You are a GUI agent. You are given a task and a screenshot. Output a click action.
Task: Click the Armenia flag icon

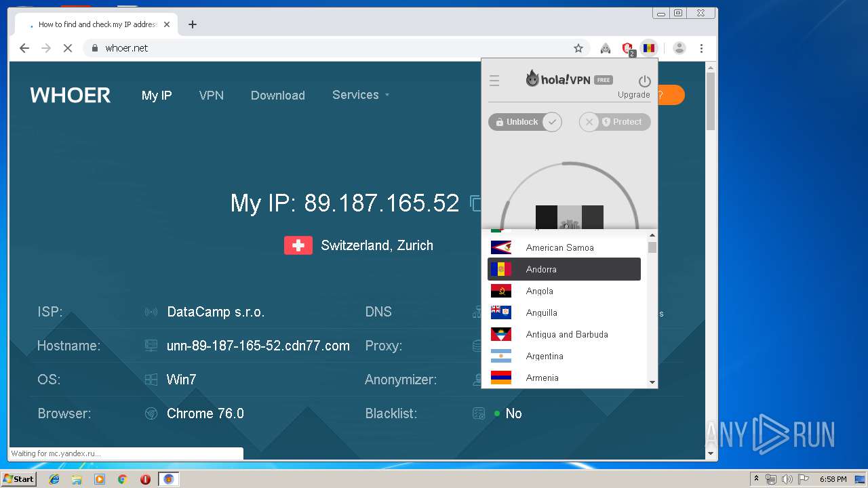click(x=501, y=378)
